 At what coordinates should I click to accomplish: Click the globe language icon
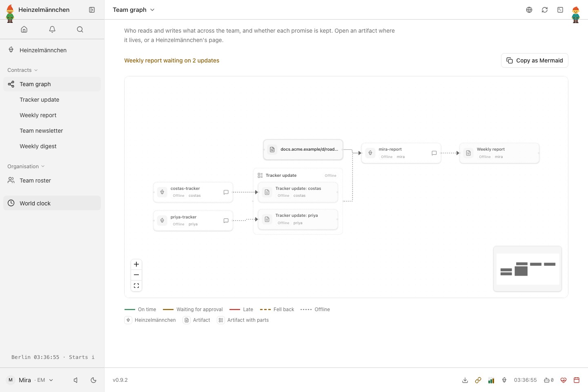529,10
